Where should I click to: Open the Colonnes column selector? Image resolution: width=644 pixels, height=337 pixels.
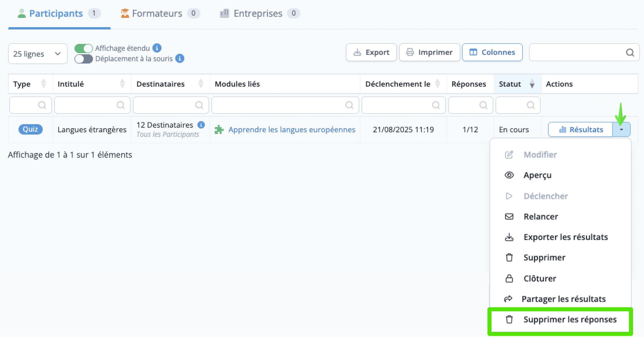pyautogui.click(x=492, y=52)
